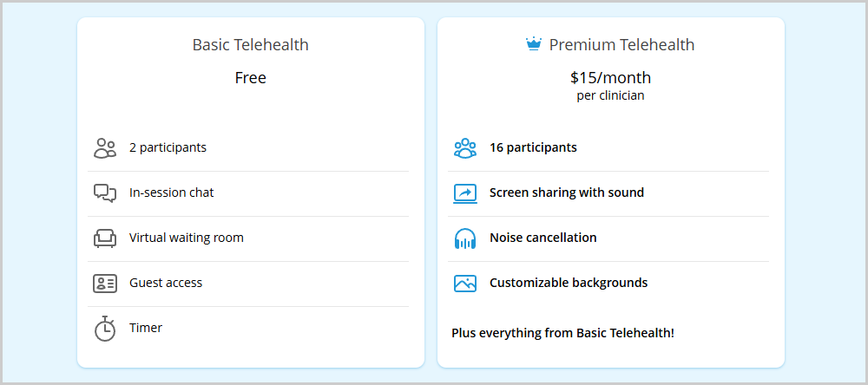The image size is (868, 385).
Task: Click "Screen sharing with sound" feature text
Action: [566, 192]
